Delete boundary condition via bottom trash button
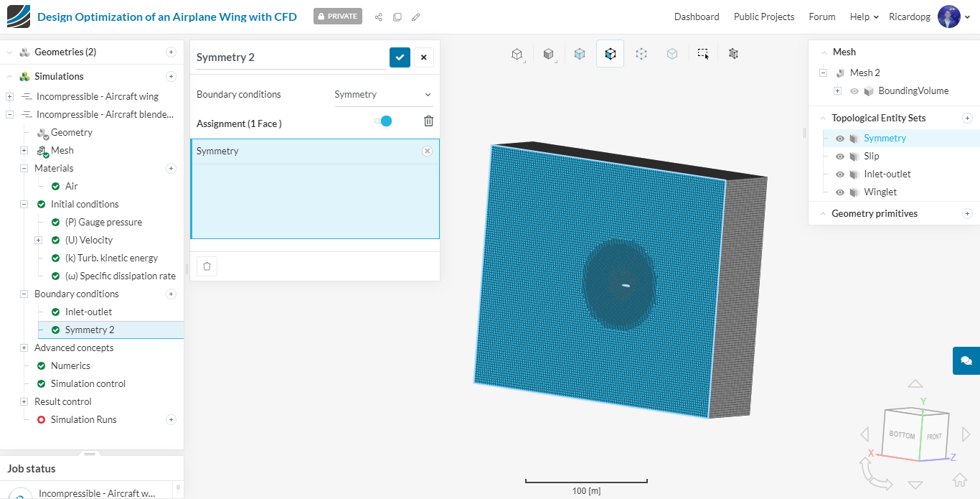This screenshot has width=980, height=499. click(x=207, y=266)
